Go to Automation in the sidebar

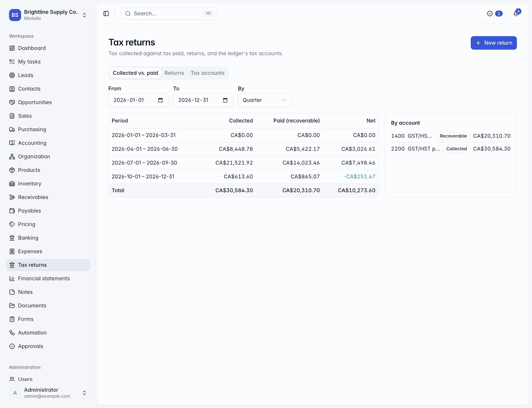48,332
